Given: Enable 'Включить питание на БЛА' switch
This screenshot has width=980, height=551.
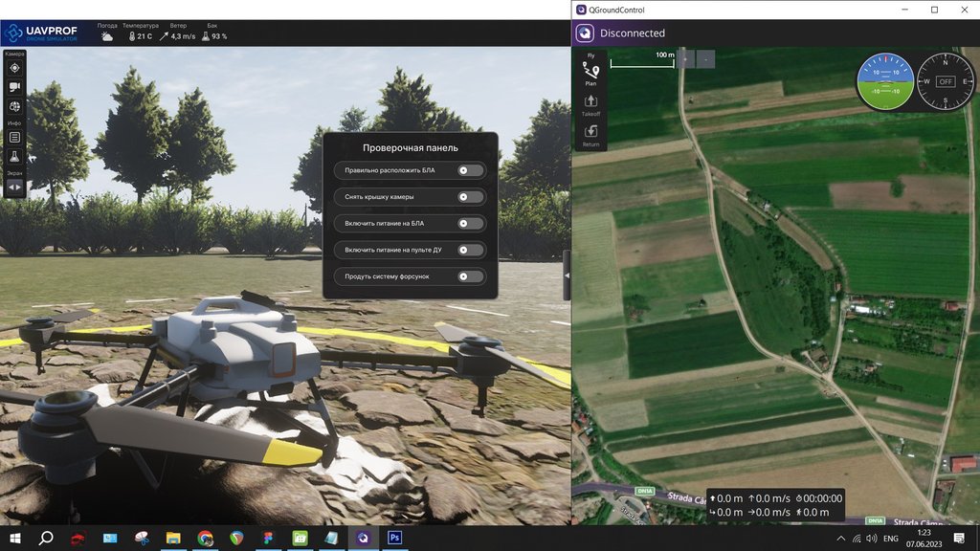Looking at the screenshot, I should pos(471,224).
